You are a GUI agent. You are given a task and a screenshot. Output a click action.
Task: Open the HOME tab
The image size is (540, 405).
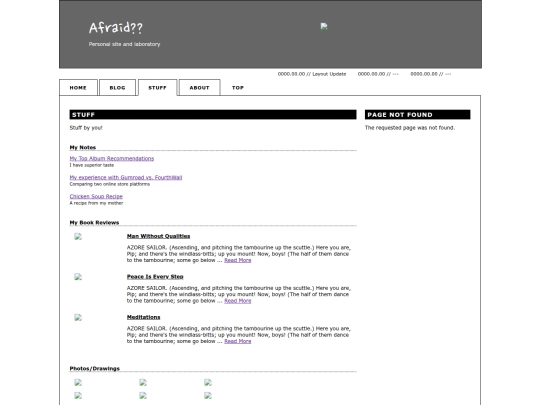[x=78, y=87]
